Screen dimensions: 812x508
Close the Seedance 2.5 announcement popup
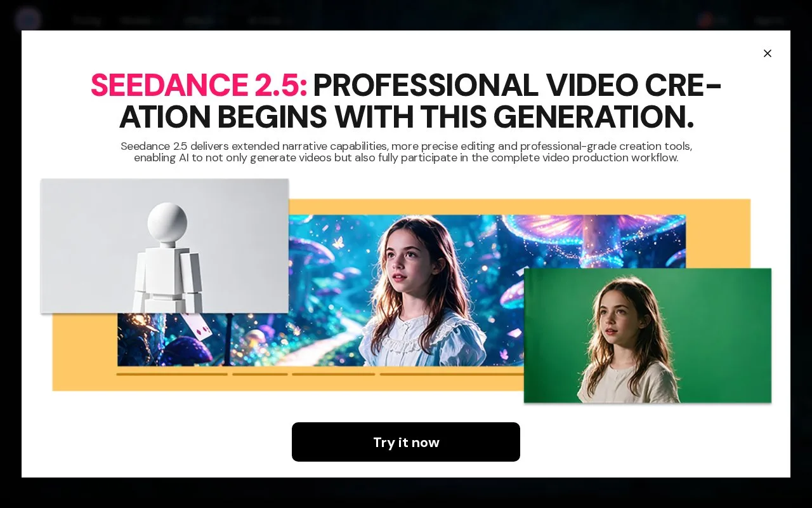click(767, 53)
